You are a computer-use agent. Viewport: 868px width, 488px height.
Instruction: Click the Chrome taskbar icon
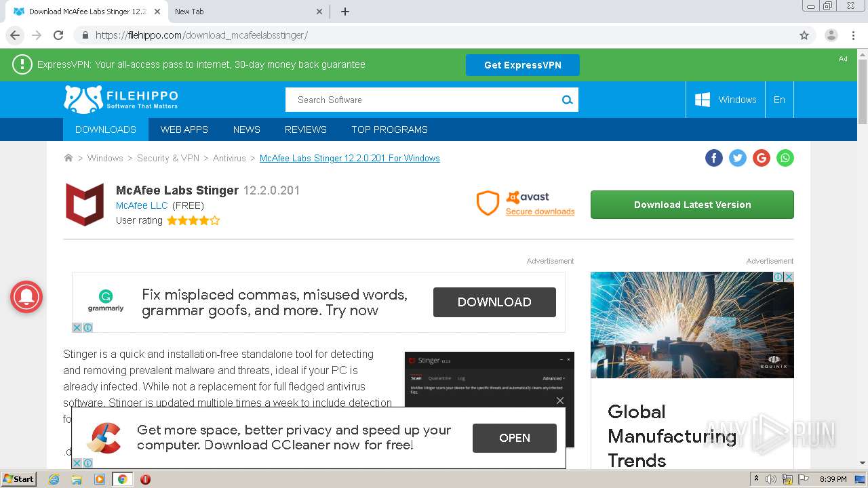[122, 479]
